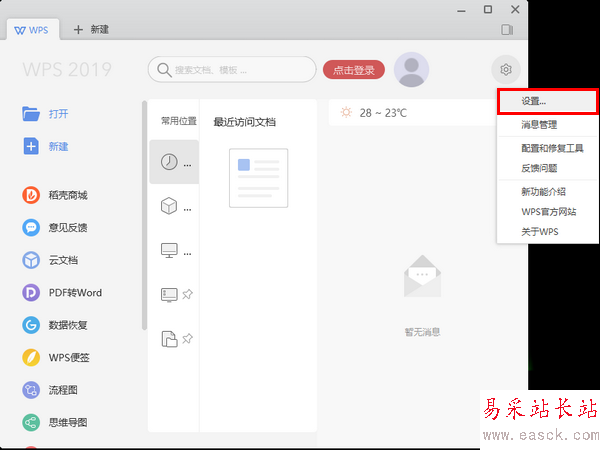Click the recent document placeholder thumbnail

click(x=258, y=178)
